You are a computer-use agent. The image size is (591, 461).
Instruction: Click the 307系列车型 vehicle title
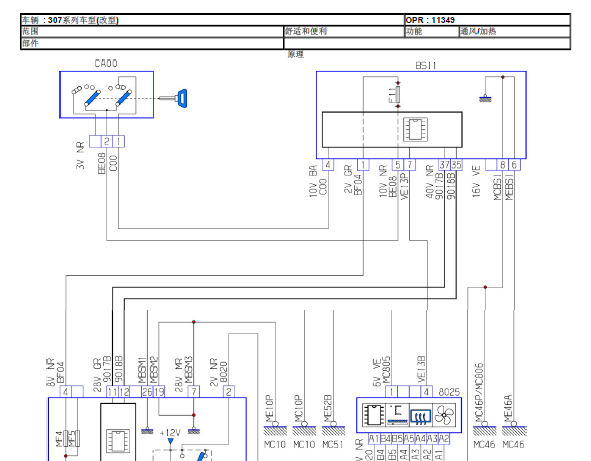click(83, 20)
